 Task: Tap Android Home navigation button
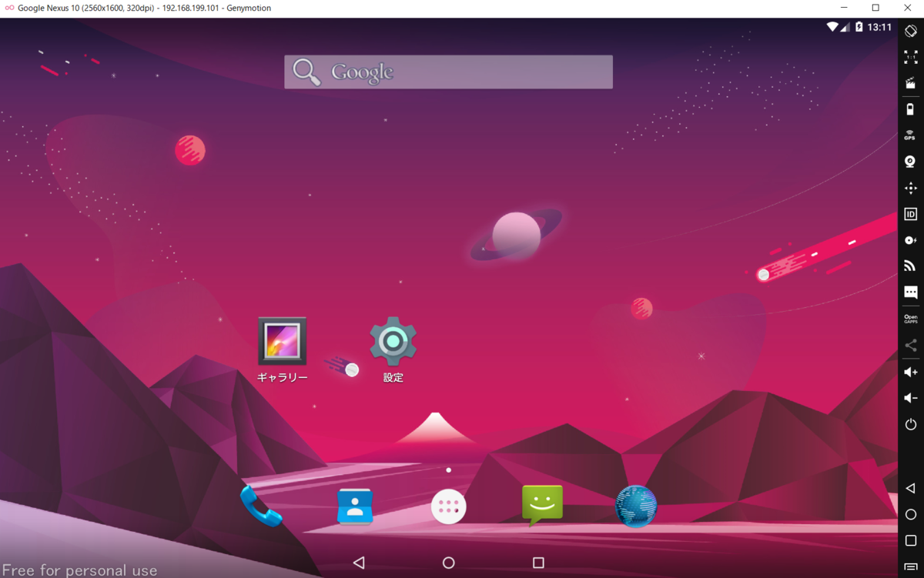point(449,563)
